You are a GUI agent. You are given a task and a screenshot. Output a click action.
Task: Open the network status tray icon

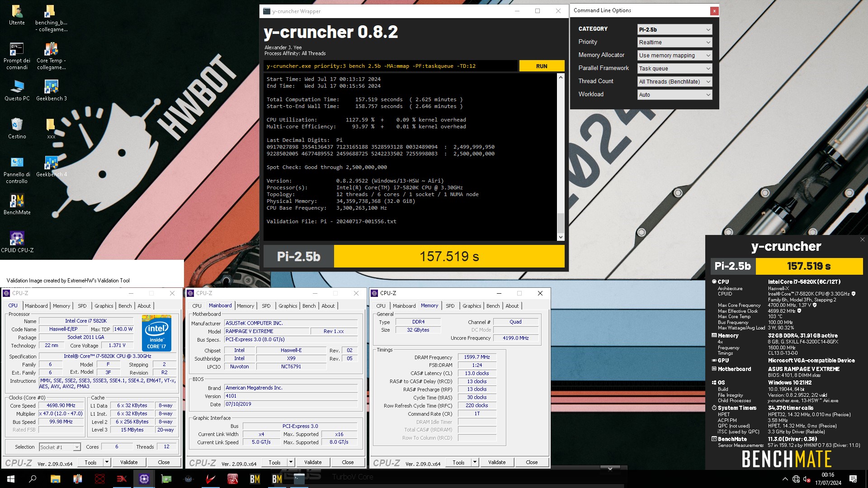pyautogui.click(x=796, y=479)
